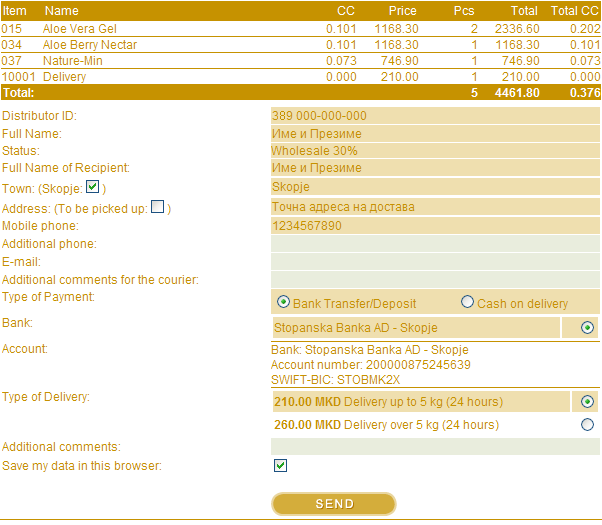This screenshot has width=602, height=525.
Task: Click the Aloe Vera Gel total 2336.60
Action: tap(517, 29)
